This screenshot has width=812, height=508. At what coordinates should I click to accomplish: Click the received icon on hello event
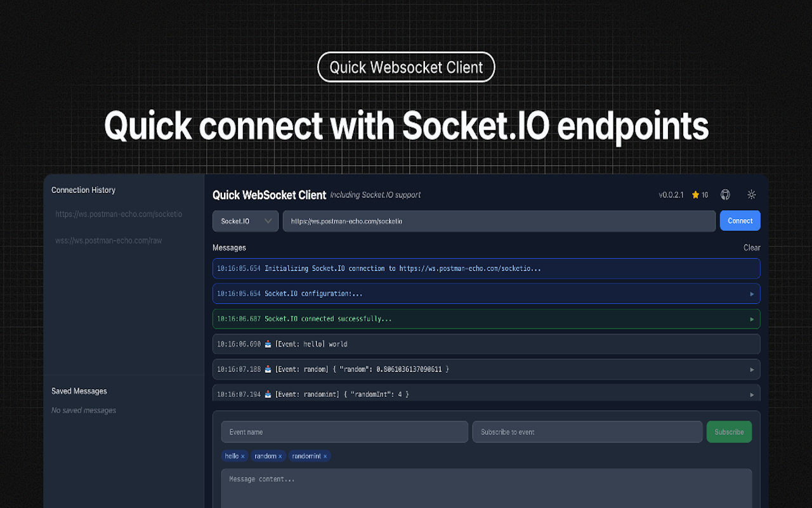(268, 344)
